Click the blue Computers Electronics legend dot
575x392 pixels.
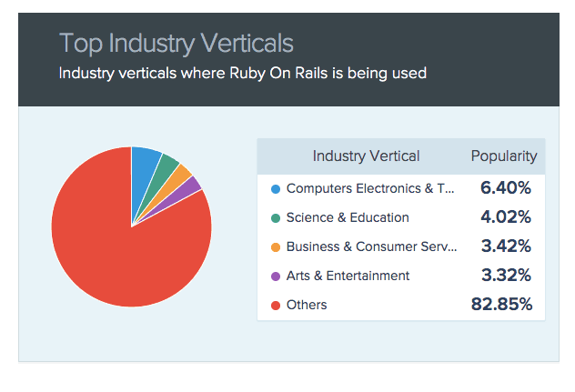276,189
